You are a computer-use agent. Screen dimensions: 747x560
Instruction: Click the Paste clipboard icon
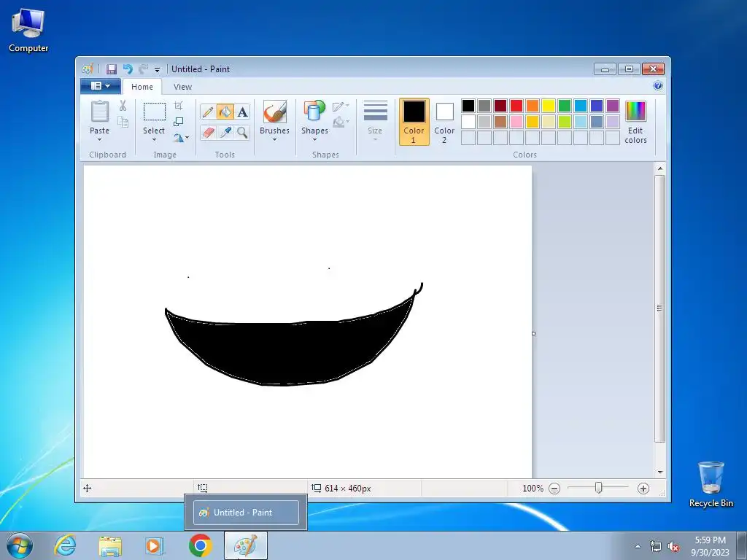tap(99, 112)
